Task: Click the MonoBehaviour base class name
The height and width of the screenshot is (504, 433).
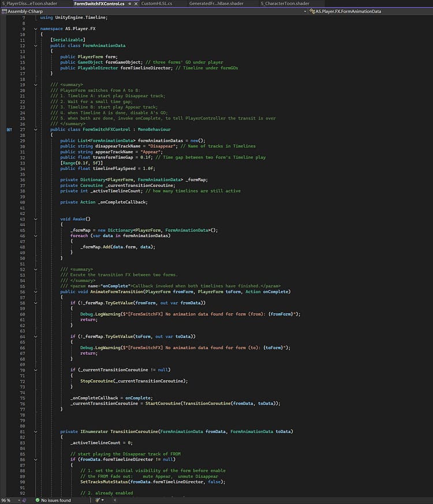Action: pyautogui.click(x=154, y=129)
